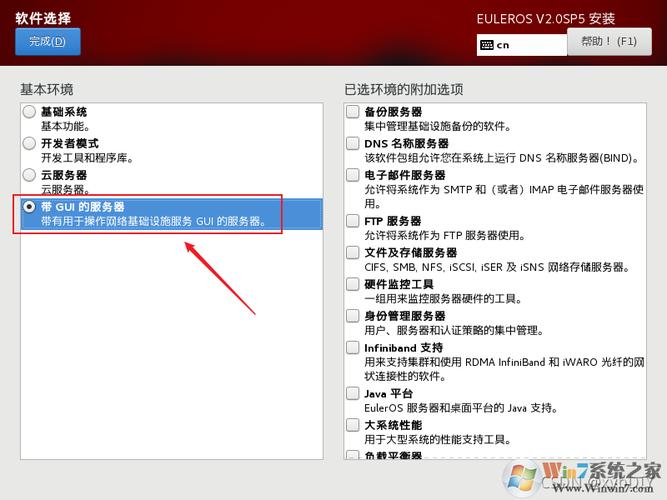Toggle the 身份管理服务器 checkbox
Viewport: 667px width, 500px height.
(353, 316)
